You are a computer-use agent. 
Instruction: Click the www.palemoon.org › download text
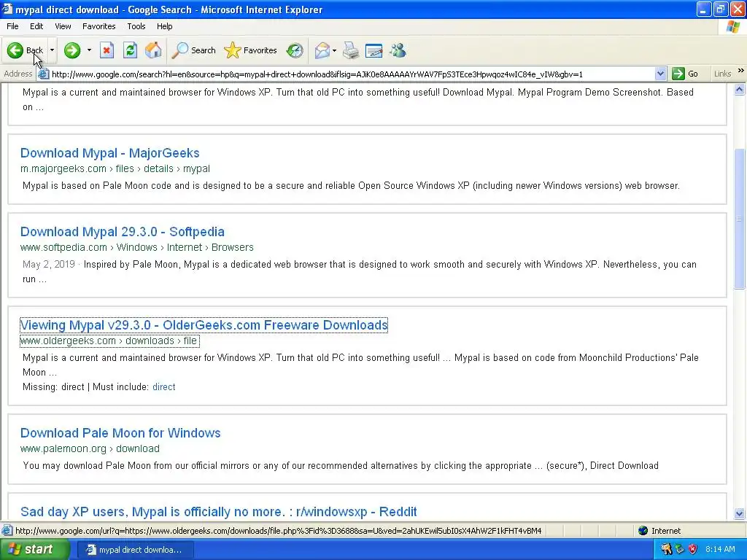[x=90, y=448]
